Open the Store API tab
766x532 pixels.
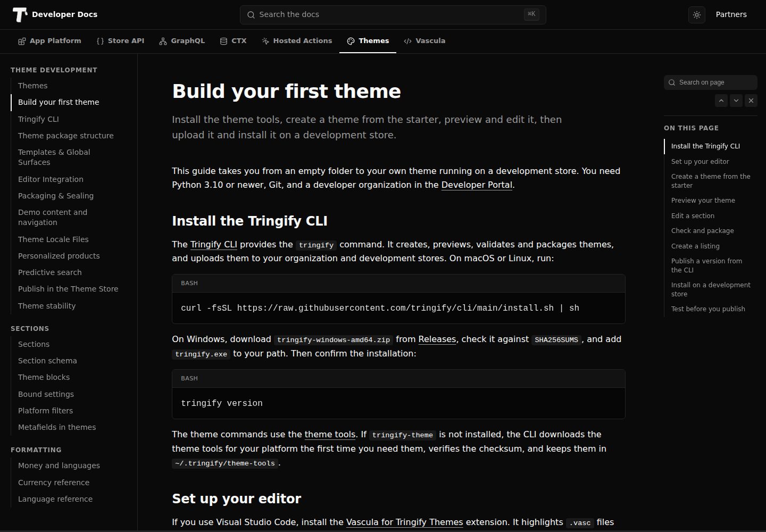(x=120, y=41)
